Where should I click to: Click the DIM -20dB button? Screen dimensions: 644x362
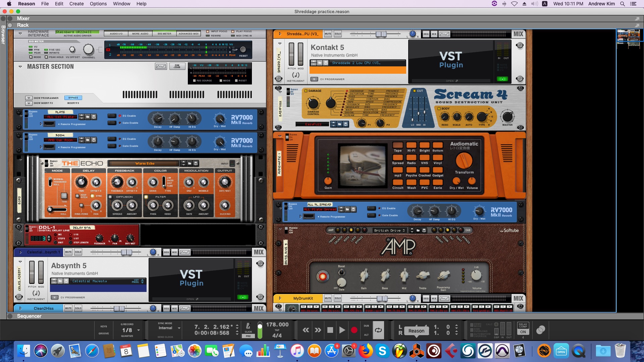(x=177, y=66)
